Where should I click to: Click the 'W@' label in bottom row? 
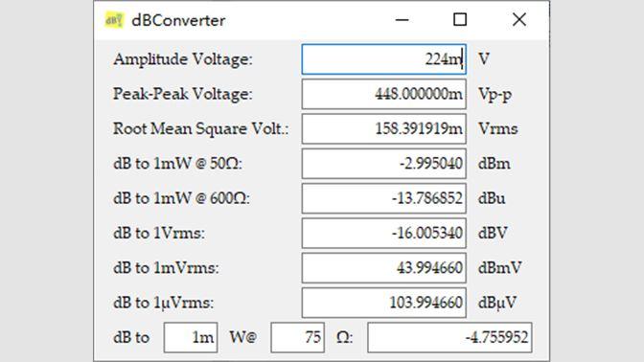(x=243, y=337)
